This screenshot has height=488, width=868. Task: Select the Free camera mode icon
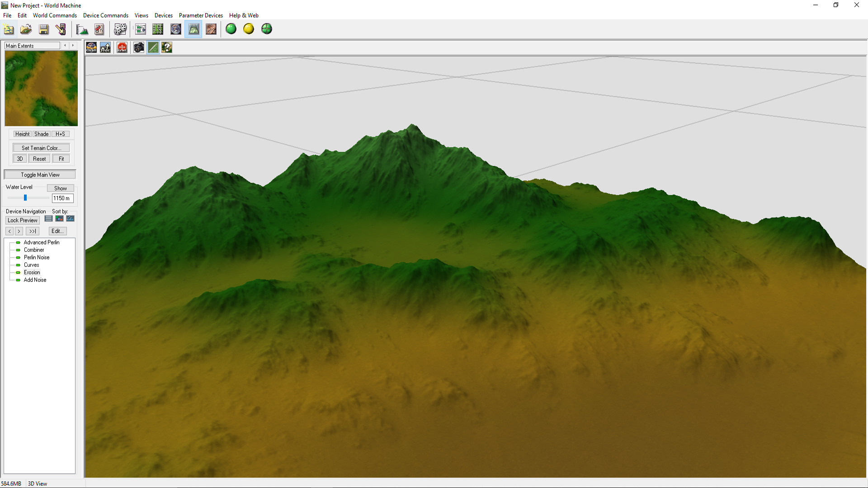pos(105,47)
